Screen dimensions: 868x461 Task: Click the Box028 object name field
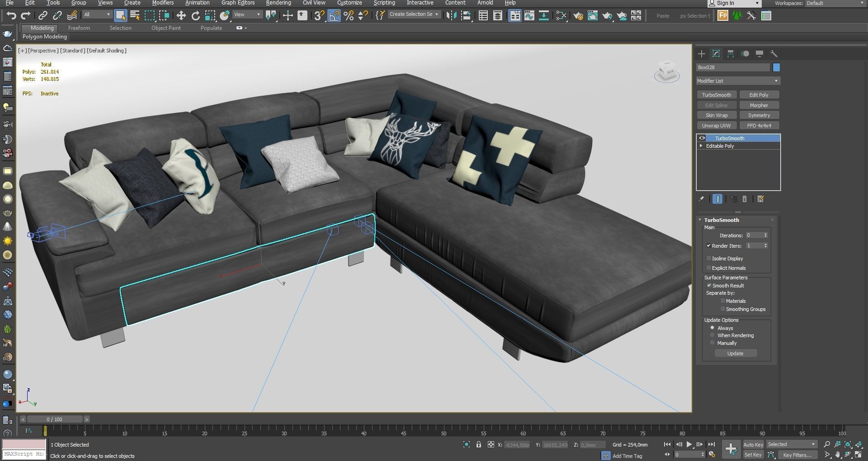tap(732, 67)
